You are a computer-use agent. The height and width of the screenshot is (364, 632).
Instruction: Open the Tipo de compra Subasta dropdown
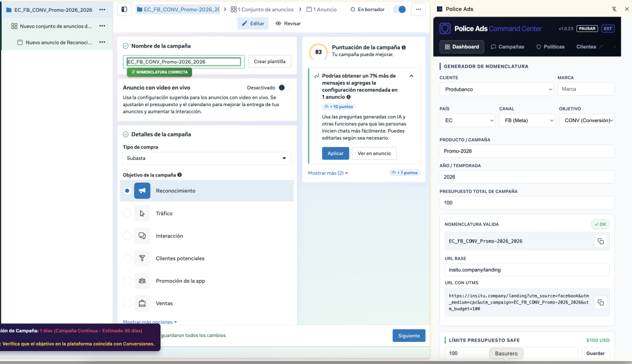(207, 159)
